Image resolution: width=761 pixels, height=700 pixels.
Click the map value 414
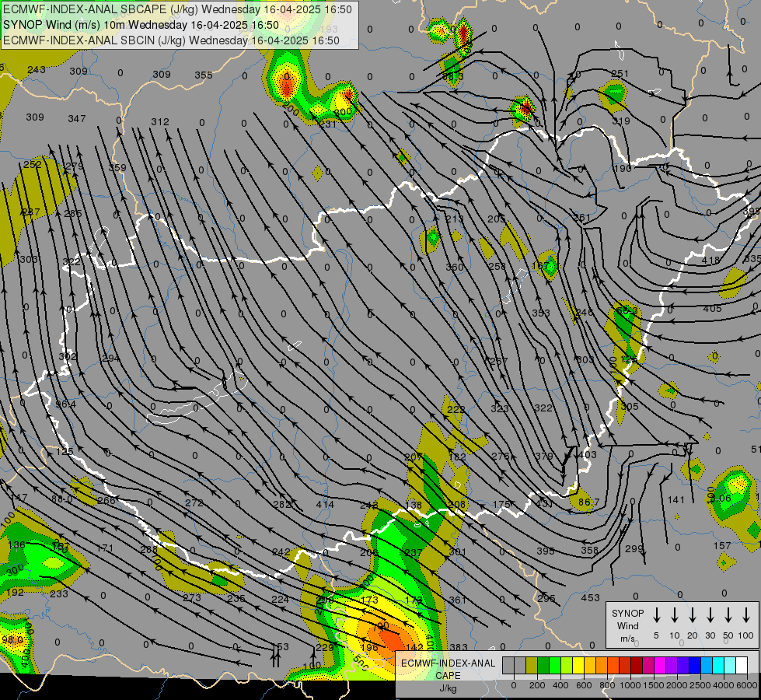pos(325,504)
